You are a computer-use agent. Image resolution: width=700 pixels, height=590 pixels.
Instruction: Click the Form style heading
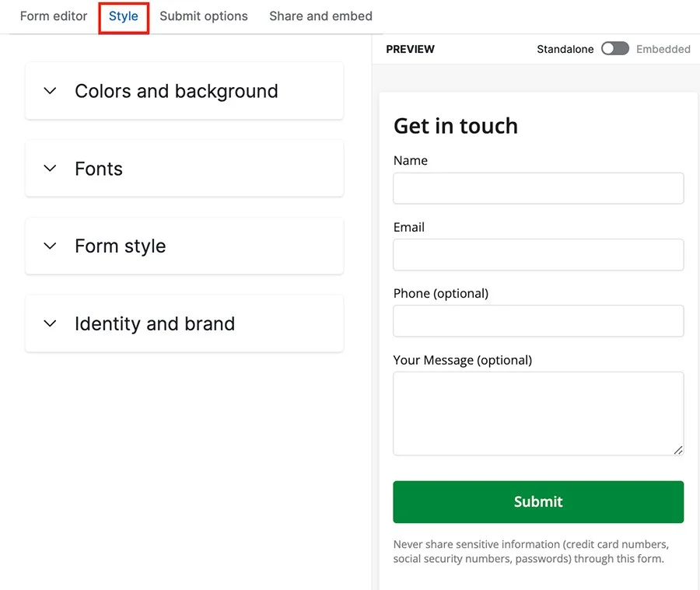point(121,246)
